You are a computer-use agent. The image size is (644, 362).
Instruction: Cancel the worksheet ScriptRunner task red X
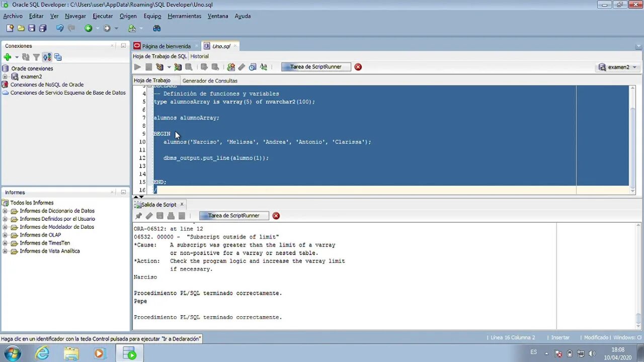[358, 67]
